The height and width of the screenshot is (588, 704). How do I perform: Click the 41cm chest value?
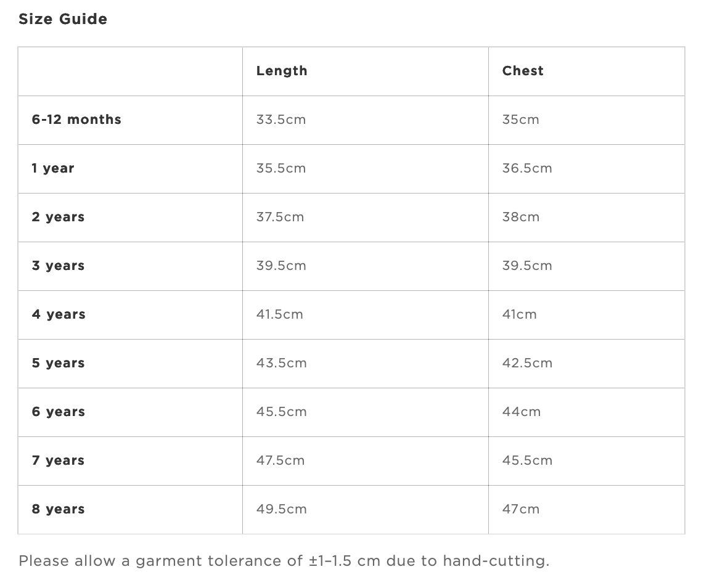[520, 314]
